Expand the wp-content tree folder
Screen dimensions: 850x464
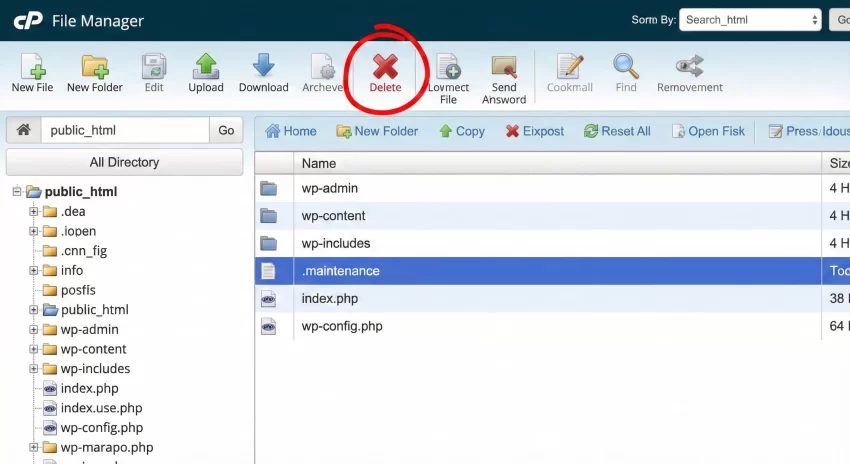click(x=34, y=349)
